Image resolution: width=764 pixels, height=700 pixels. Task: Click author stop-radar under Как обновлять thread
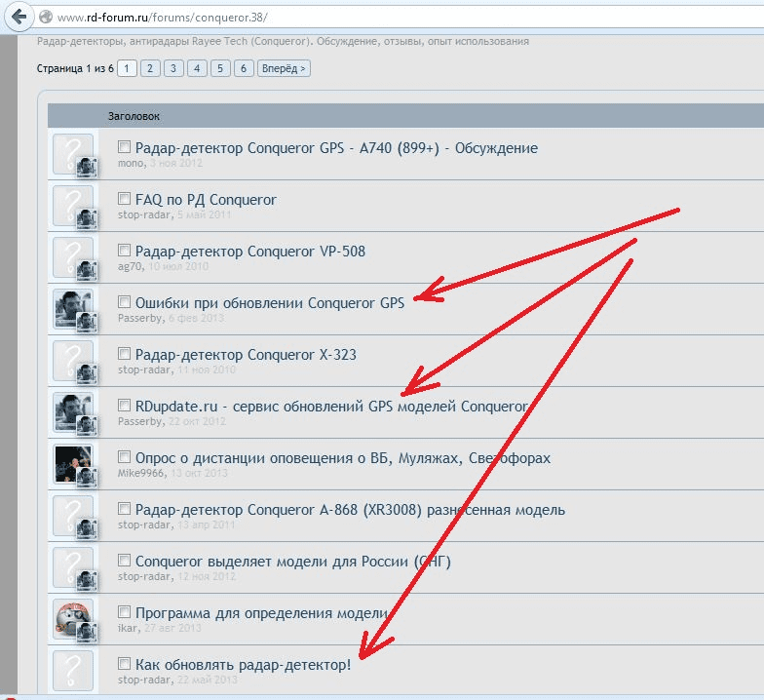click(x=144, y=681)
